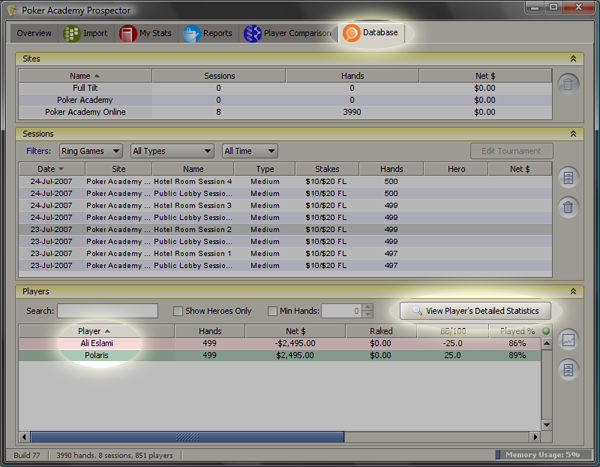The height and width of the screenshot is (467, 600).
Task: Switch to the Player Comparison tab
Action: coord(288,33)
